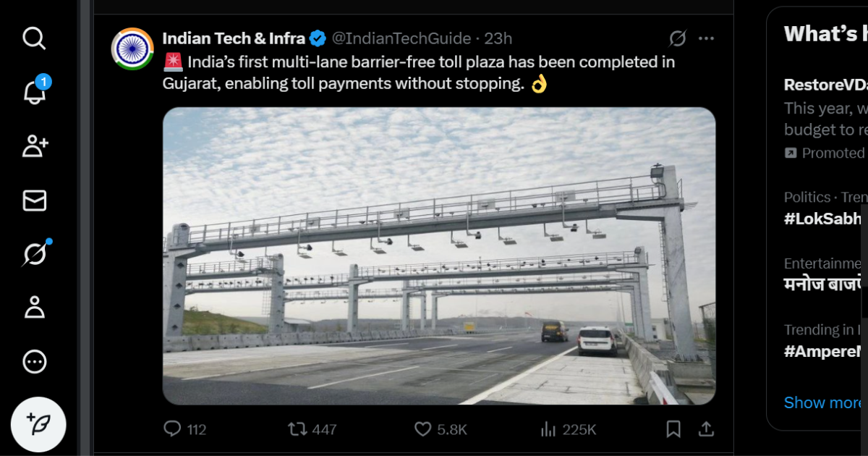
Task: Open the post's three-dot more menu
Action: point(706,38)
